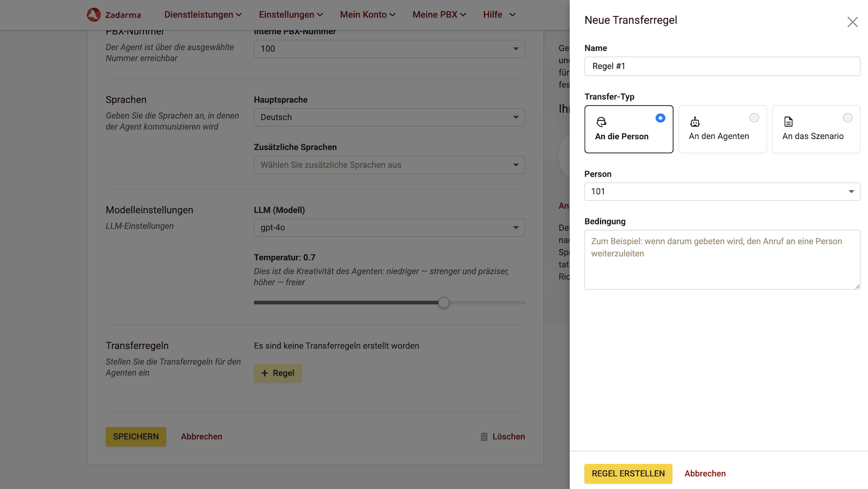The height and width of the screenshot is (489, 868).
Task: Click the plus icon on Regel button
Action: coord(265,373)
